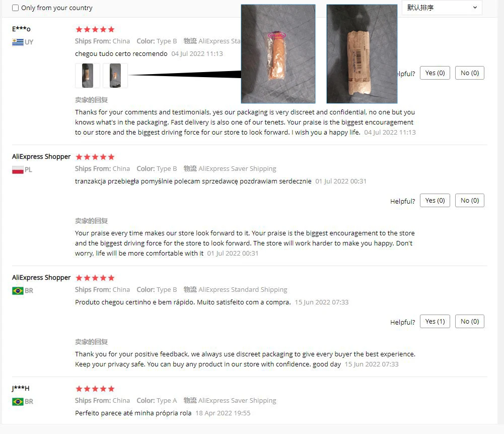This screenshot has height=434, width=504.
Task: Click Yes (1) on the Brazilian shopper review
Action: (x=435, y=322)
